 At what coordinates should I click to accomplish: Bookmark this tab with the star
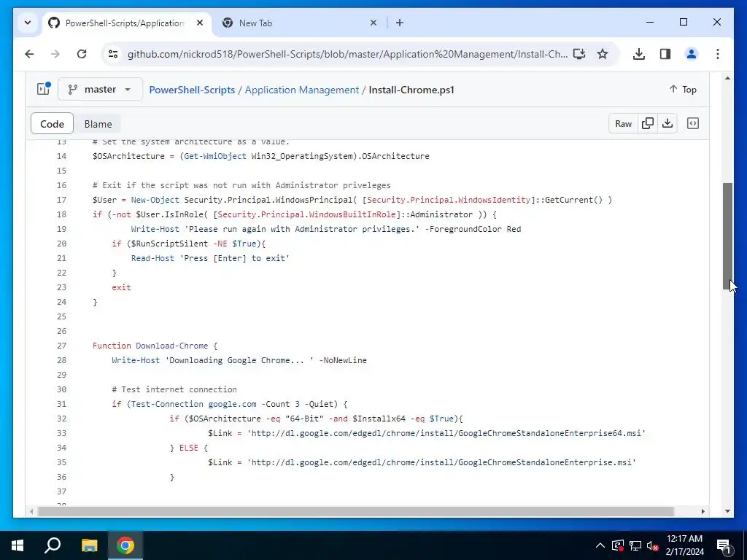[602, 54]
